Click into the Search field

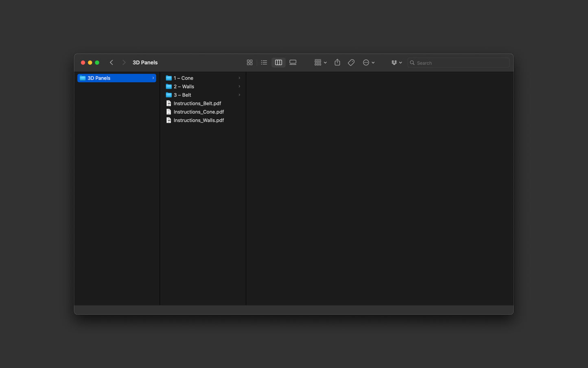459,63
